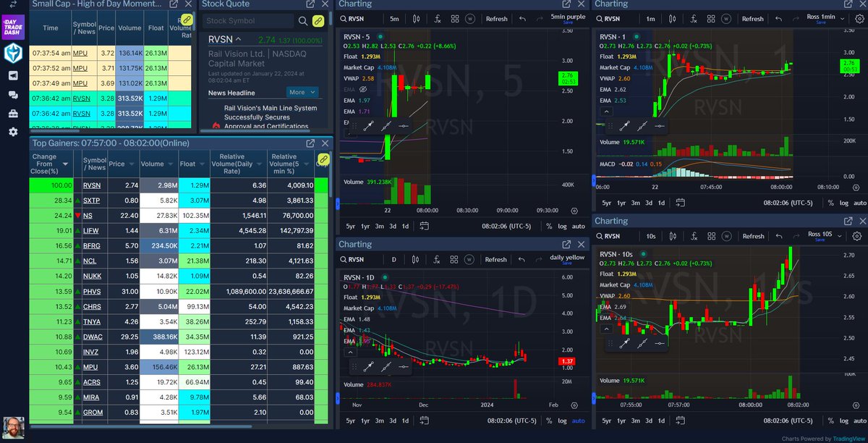Toggle auto scale in the 10s chart
Viewport: 868px width, 443px height.
click(860, 421)
